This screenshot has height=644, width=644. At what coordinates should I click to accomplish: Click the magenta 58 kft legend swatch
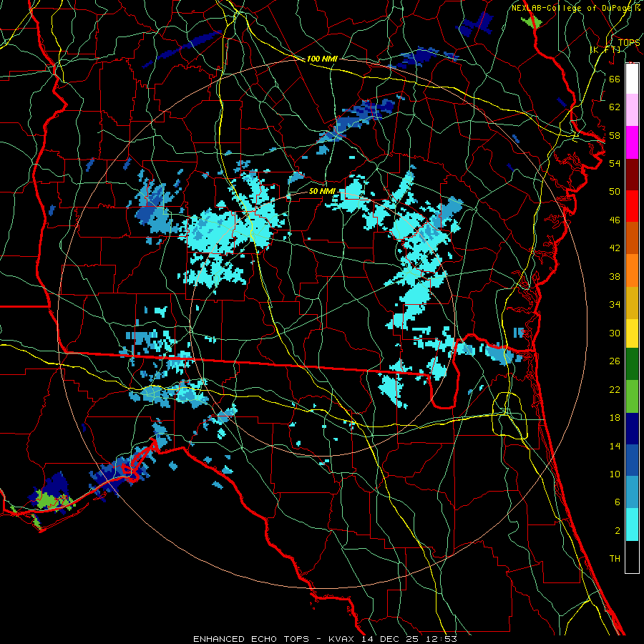point(632,142)
